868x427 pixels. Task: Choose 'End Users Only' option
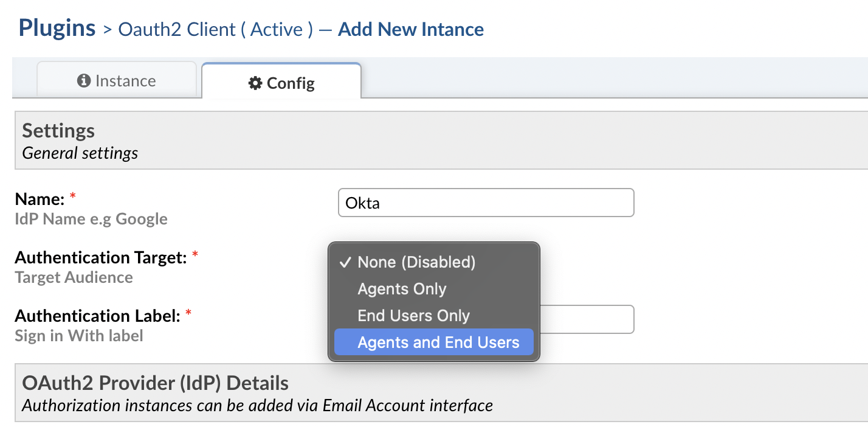click(x=413, y=315)
